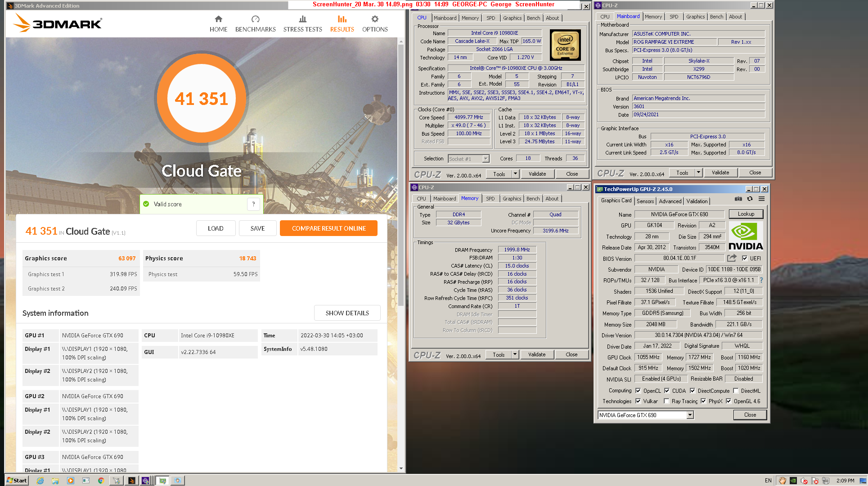The image size is (868, 486).
Task: Open the Validation tab in GPU-Z
Action: click(697, 201)
